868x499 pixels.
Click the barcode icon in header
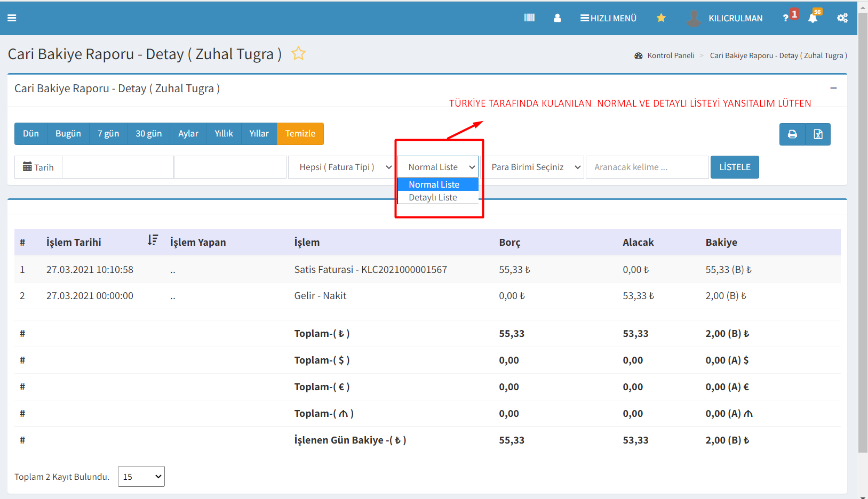[x=529, y=18]
